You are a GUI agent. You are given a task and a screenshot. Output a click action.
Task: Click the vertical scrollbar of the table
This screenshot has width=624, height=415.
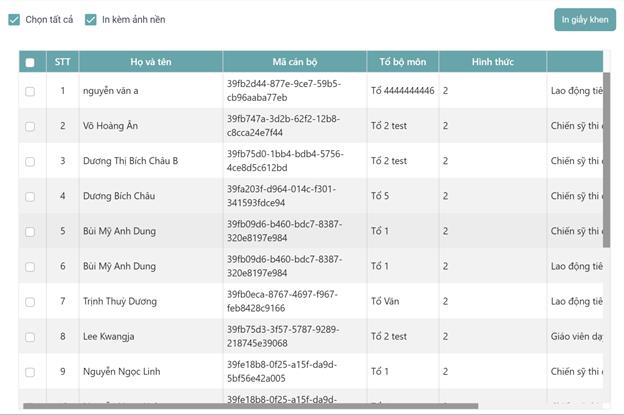[606, 160]
